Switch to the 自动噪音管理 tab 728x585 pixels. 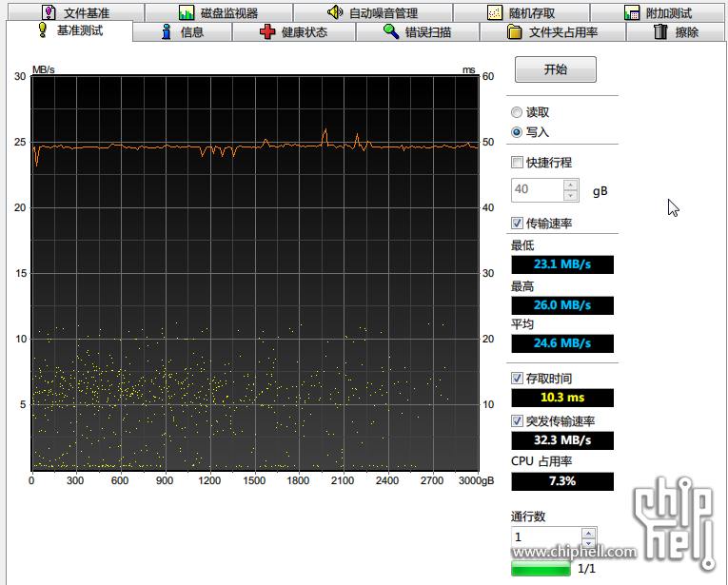(x=373, y=12)
